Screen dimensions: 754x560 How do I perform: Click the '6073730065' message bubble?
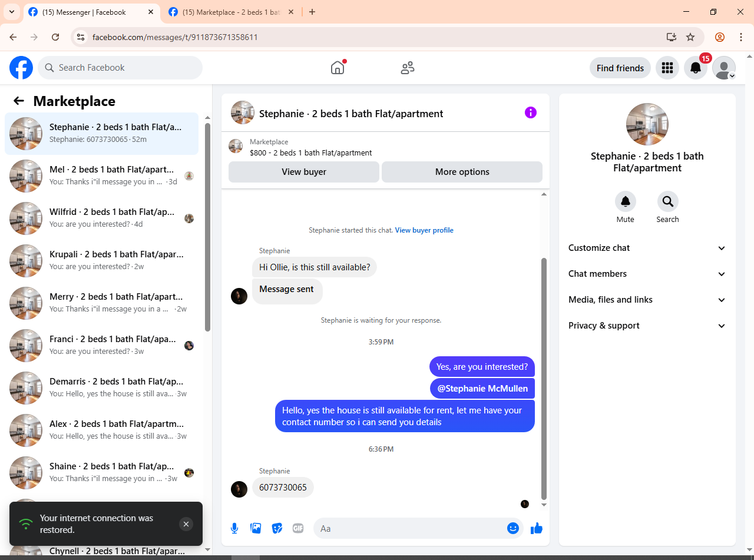283,488
